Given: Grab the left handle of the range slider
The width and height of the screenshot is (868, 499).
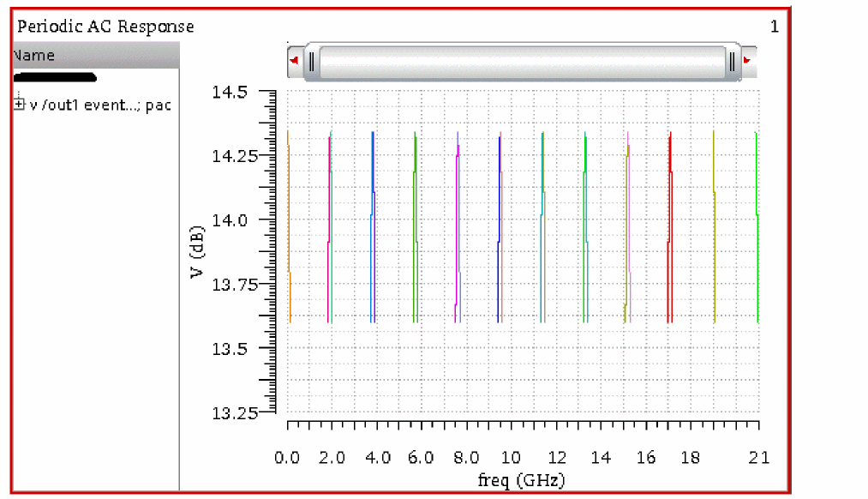Looking at the screenshot, I should tap(312, 62).
